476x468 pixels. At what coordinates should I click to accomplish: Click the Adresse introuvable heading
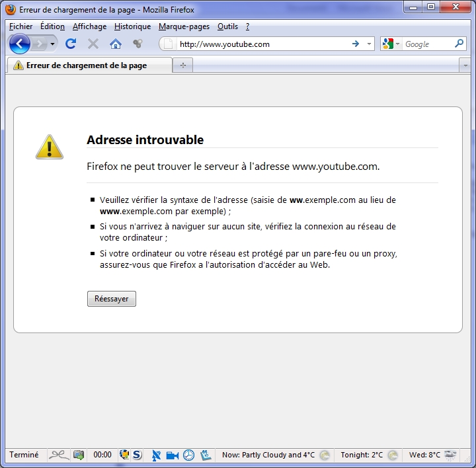[x=145, y=140]
